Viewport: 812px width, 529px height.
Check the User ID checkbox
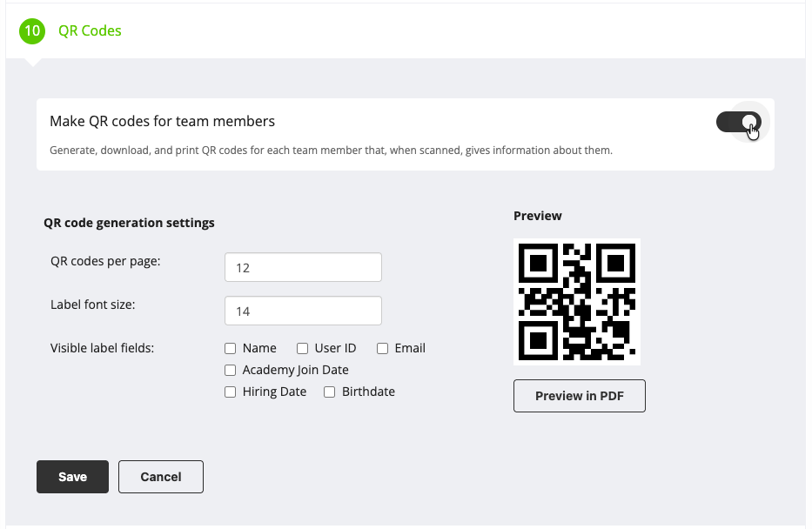[x=302, y=348]
